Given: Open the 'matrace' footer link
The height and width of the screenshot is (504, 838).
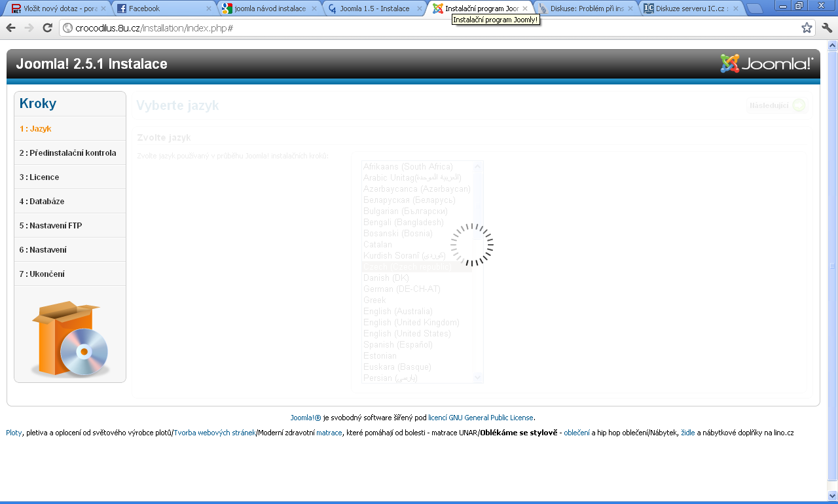Looking at the screenshot, I should pyautogui.click(x=329, y=433).
